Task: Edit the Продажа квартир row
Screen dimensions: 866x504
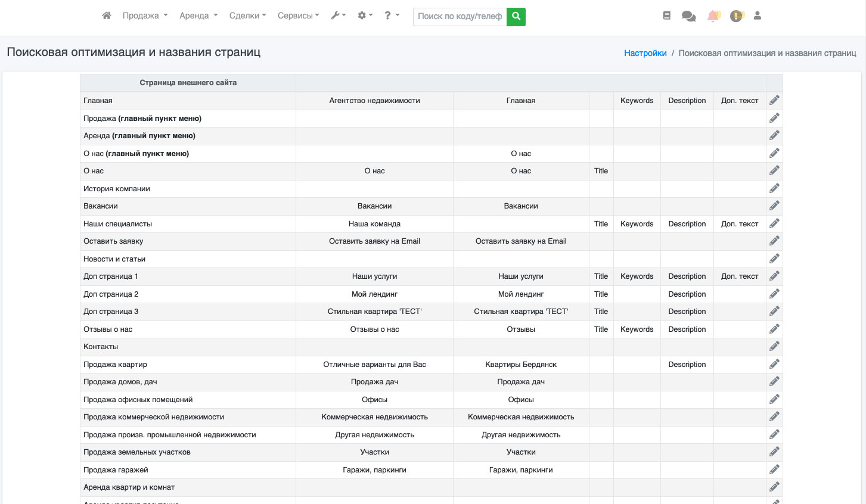Action: coord(774,365)
